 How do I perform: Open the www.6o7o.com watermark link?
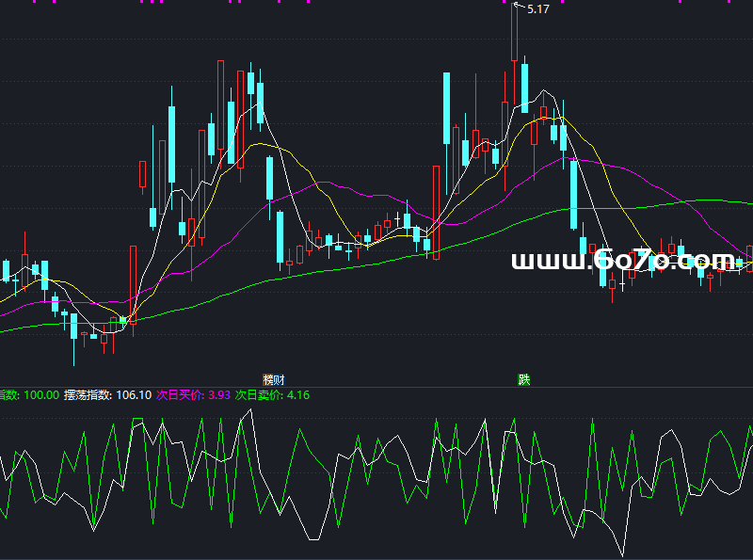[x=623, y=262]
